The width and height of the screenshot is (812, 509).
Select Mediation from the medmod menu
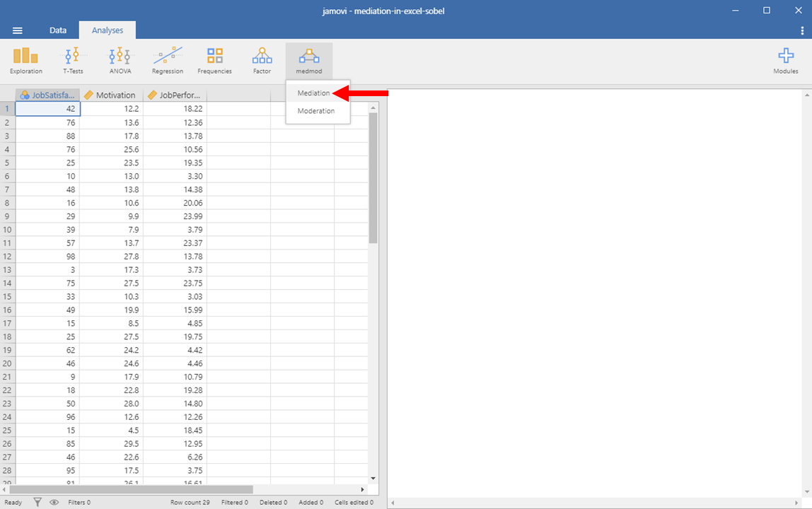point(313,93)
